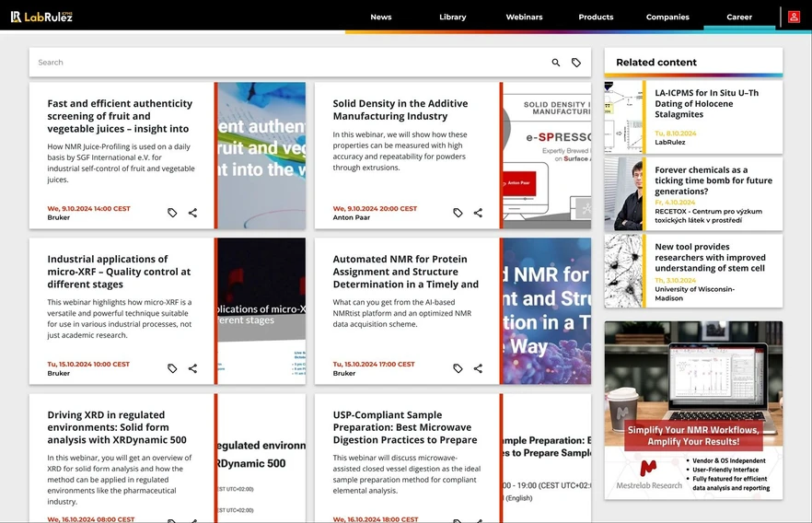Open Automated NMR for Protein Assignment title
The height and width of the screenshot is (523, 812).
point(405,272)
